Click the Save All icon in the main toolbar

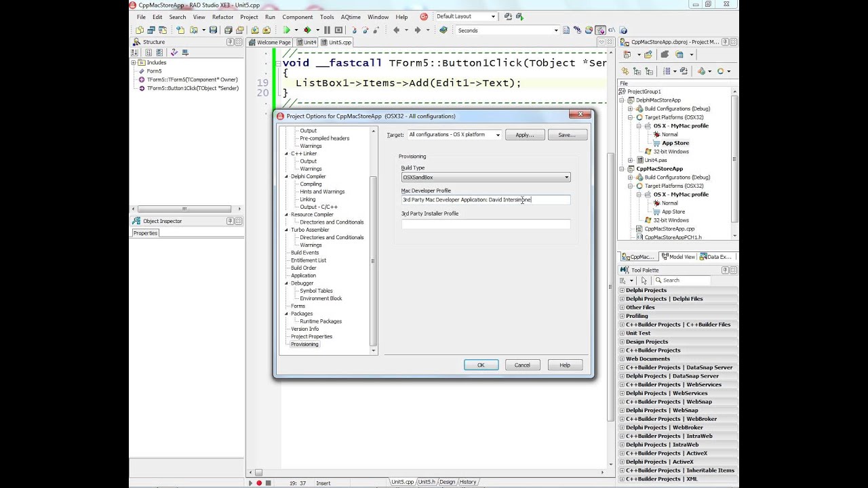tap(229, 30)
